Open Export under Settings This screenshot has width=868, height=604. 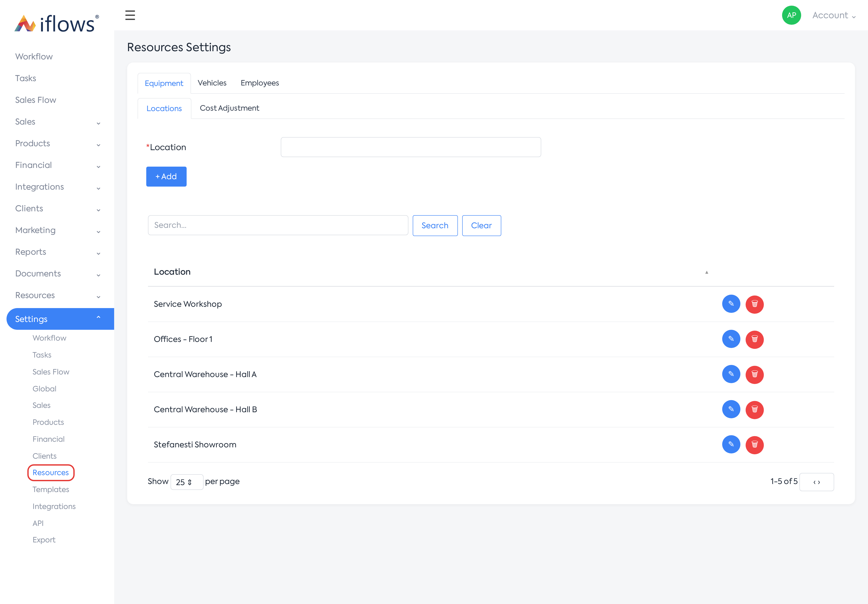coord(44,540)
